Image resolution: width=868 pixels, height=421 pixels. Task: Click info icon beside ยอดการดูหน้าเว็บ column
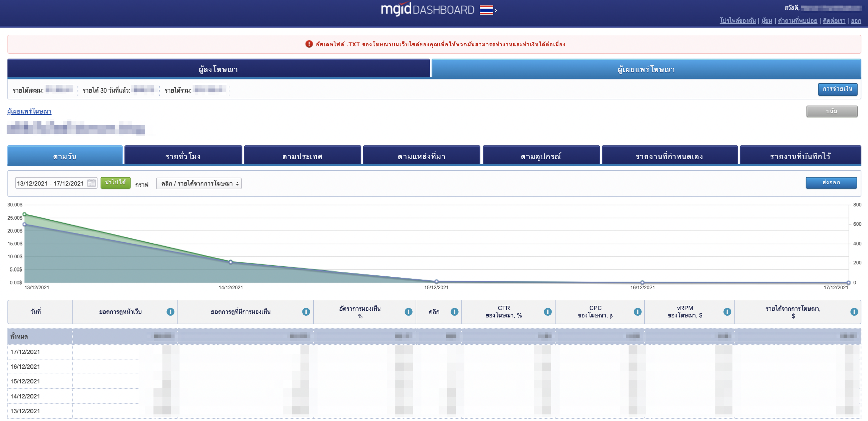[170, 312]
